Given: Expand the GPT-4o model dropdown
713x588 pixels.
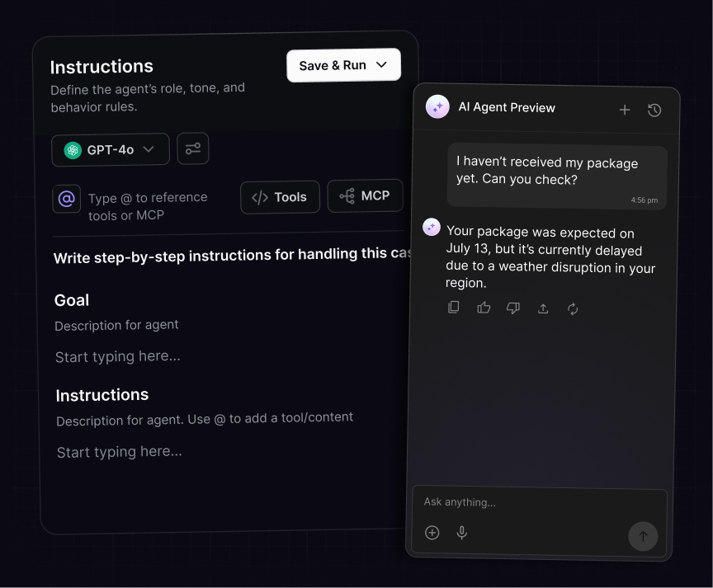Looking at the screenshot, I should pyautogui.click(x=111, y=149).
